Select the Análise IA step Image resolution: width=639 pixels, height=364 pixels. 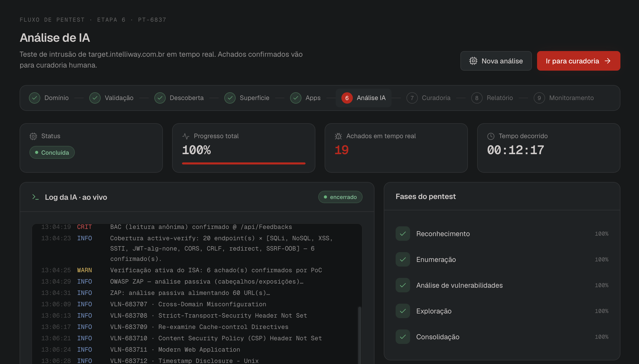tap(364, 98)
